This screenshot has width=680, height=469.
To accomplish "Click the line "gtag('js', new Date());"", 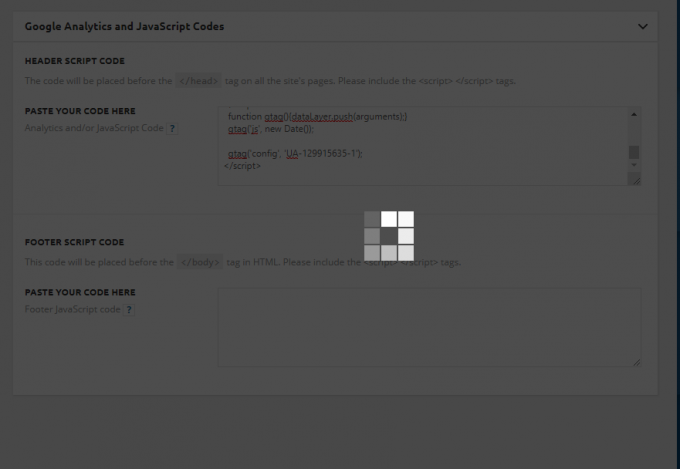I will tap(271, 129).
